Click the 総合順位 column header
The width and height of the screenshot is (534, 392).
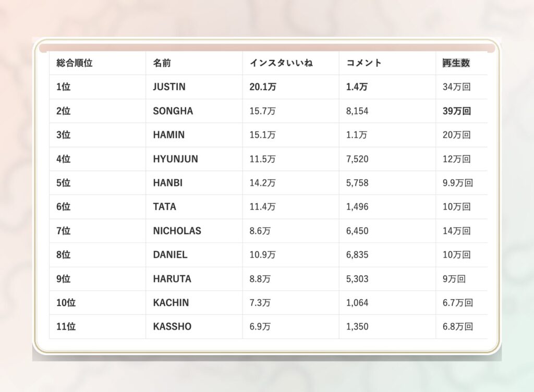[x=74, y=63]
